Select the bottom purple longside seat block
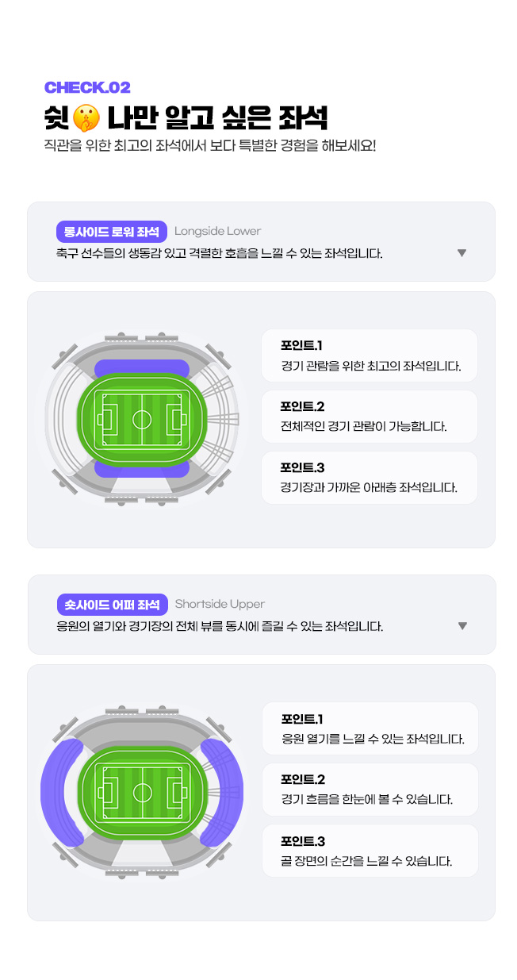The image size is (517, 980). [x=142, y=469]
